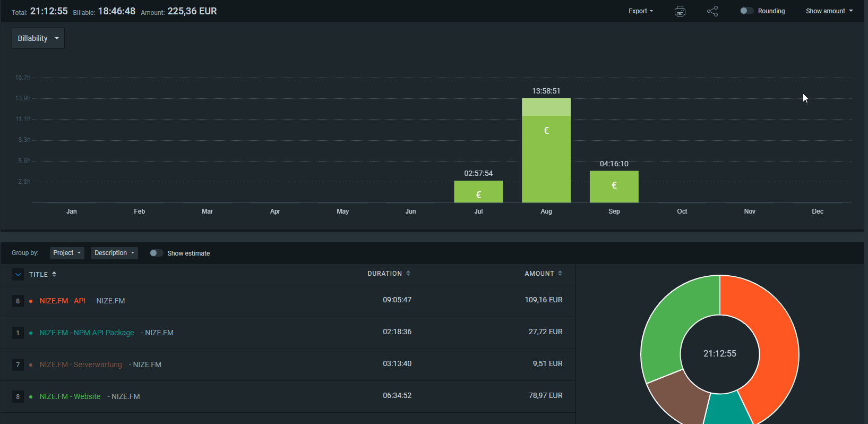Open the Billability dropdown
The image size is (868, 424).
pyautogui.click(x=38, y=38)
